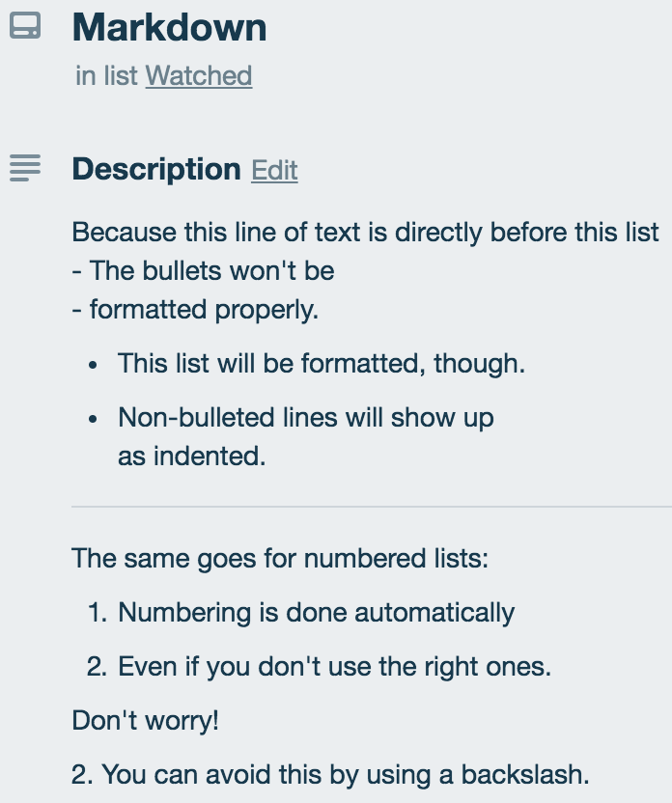
Task: Click the first bullet point marker
Action: tap(93, 365)
